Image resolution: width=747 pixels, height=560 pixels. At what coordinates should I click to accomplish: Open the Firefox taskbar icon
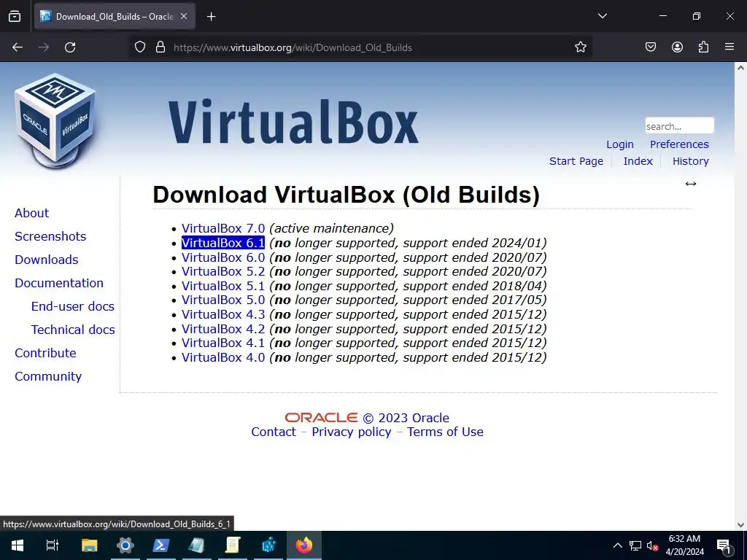(x=304, y=545)
